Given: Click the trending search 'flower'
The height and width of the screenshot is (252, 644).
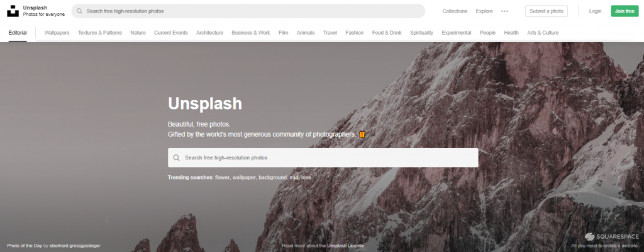Looking at the screenshot, I should [222, 178].
